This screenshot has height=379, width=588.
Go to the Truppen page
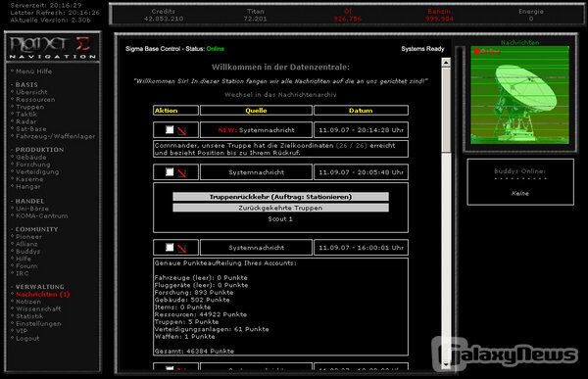click(29, 107)
